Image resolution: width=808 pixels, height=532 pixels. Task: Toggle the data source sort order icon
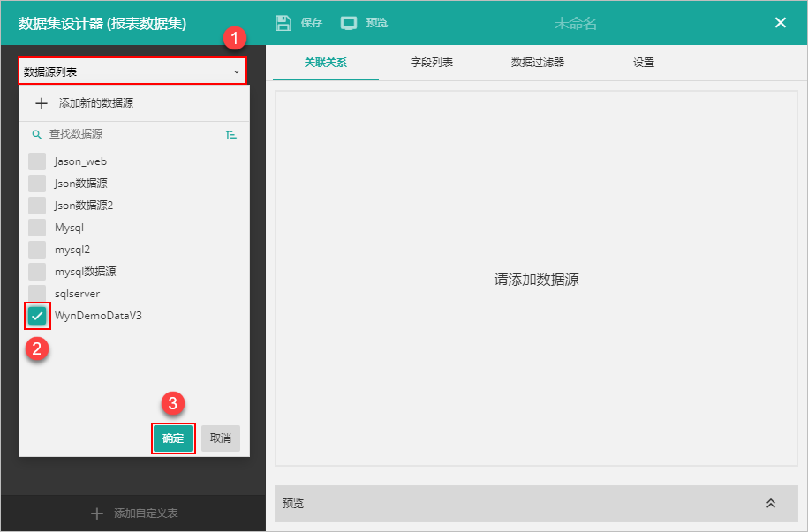pos(230,134)
